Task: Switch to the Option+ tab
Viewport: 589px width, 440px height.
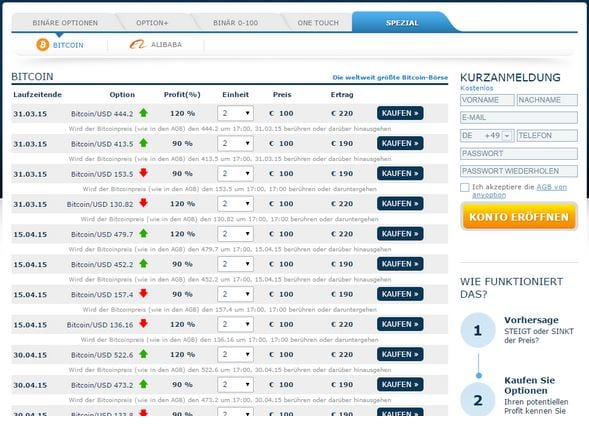Action: click(152, 23)
